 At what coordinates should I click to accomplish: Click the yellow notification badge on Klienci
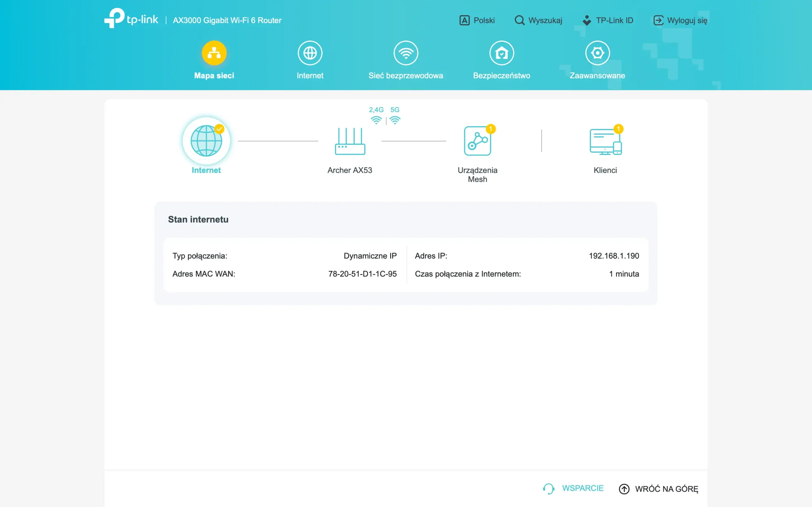tap(619, 129)
